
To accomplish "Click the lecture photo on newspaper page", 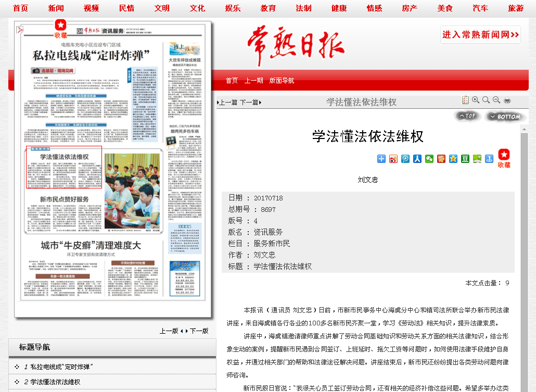I will (x=132, y=191).
